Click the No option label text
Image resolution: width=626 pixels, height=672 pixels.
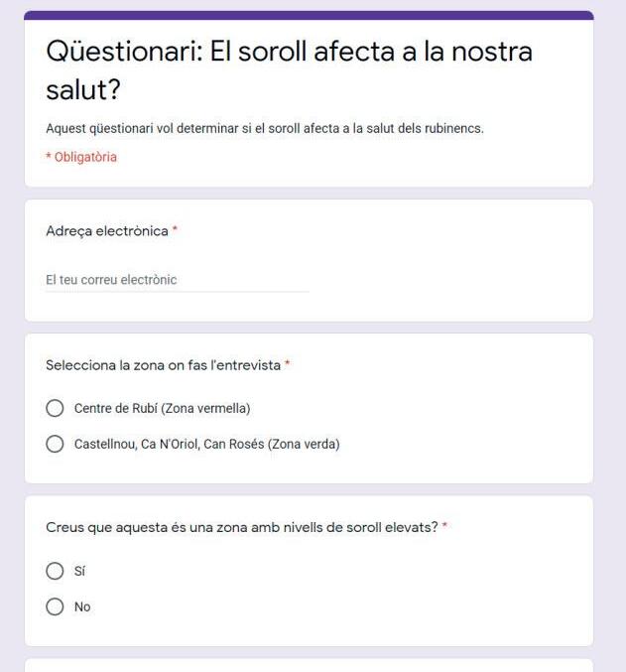coord(82,606)
